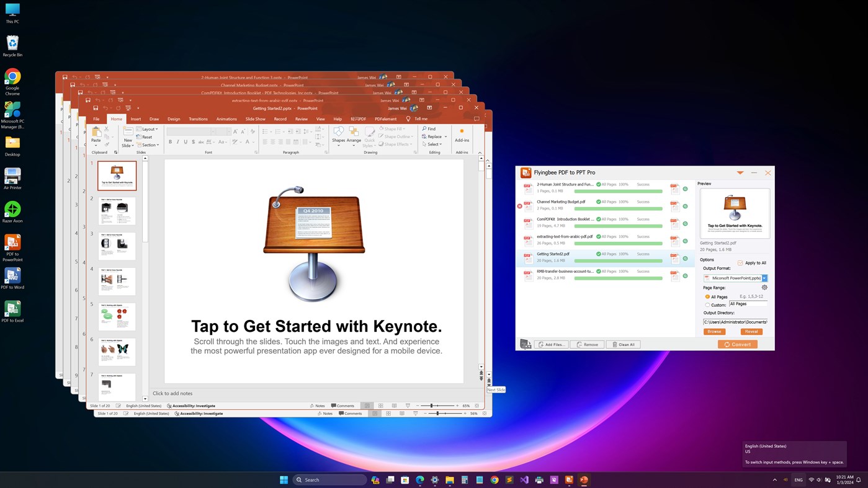
Task: Open the PDFelement ribbon tab
Action: click(x=386, y=119)
